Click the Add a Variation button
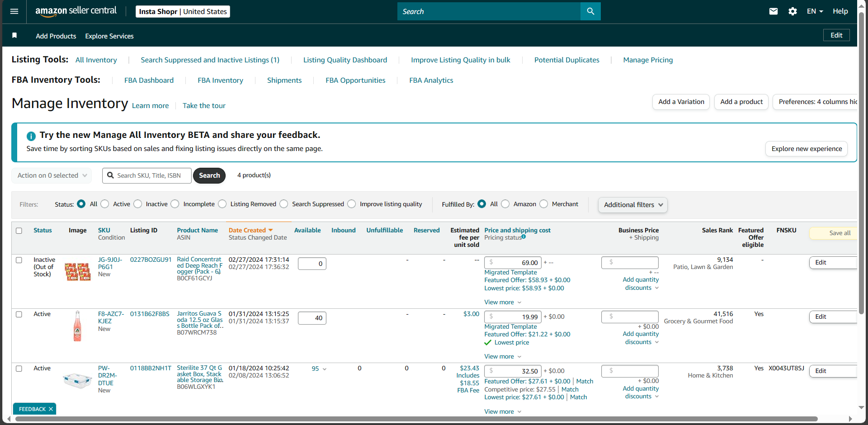Image resolution: width=868 pixels, height=425 pixels. coord(681,102)
